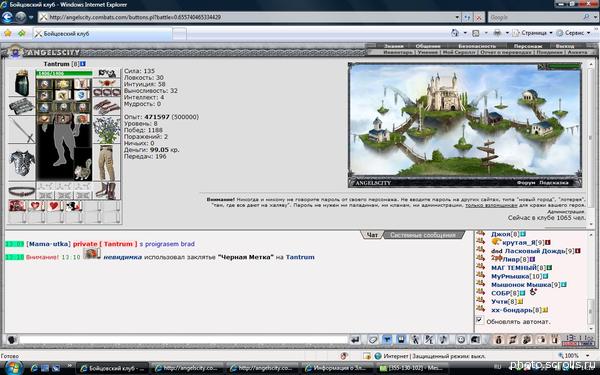The height and width of the screenshot is (375, 600).
Task: Switch to the 'Системные сообщения' tab
Action: point(423,235)
